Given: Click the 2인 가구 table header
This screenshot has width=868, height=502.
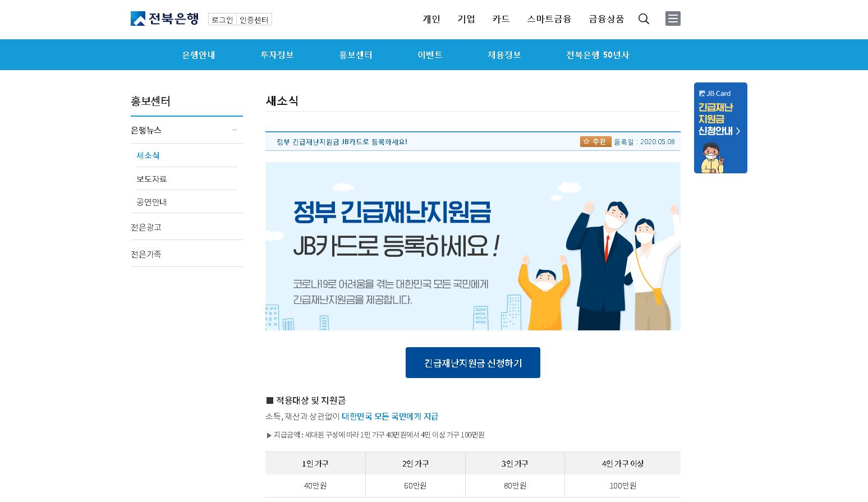Looking at the screenshot, I should 415,464.
